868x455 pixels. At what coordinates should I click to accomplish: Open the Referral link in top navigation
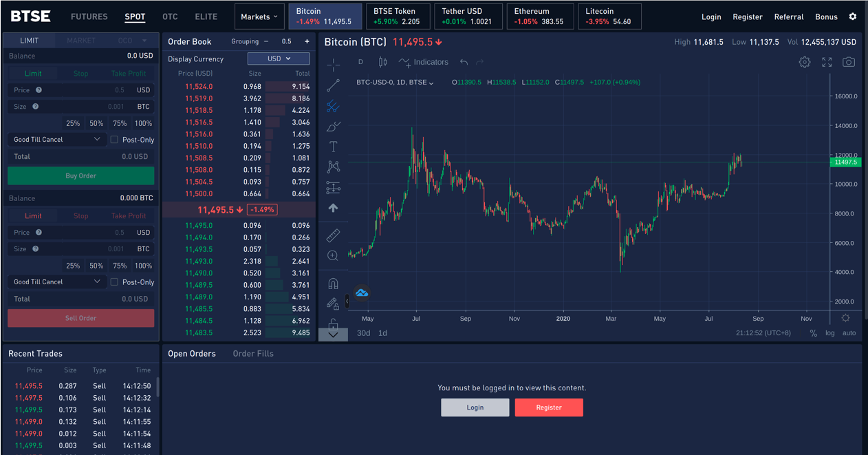789,17
